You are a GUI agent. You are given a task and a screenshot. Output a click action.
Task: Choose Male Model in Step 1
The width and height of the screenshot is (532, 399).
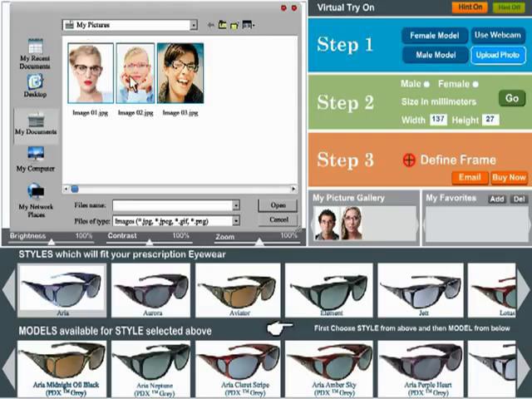tap(436, 55)
